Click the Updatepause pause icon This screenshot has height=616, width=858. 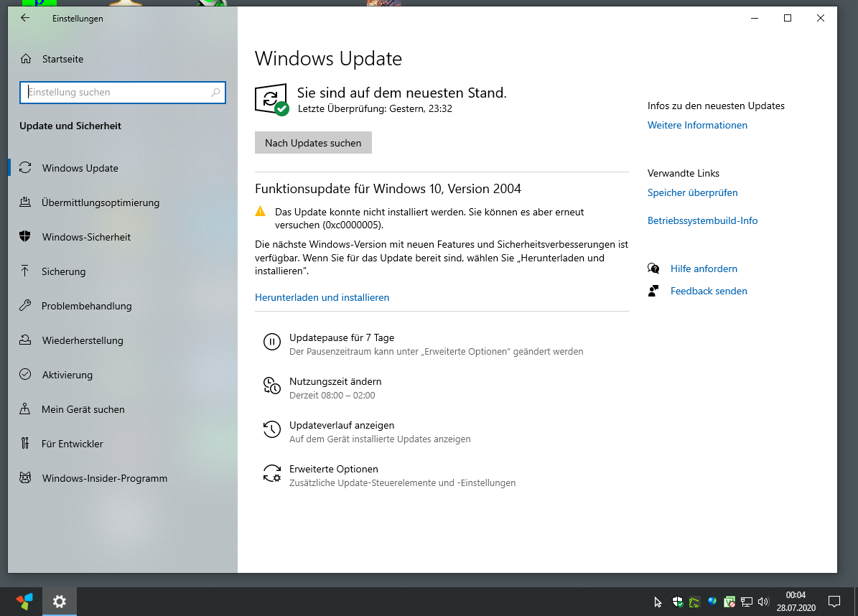point(272,342)
